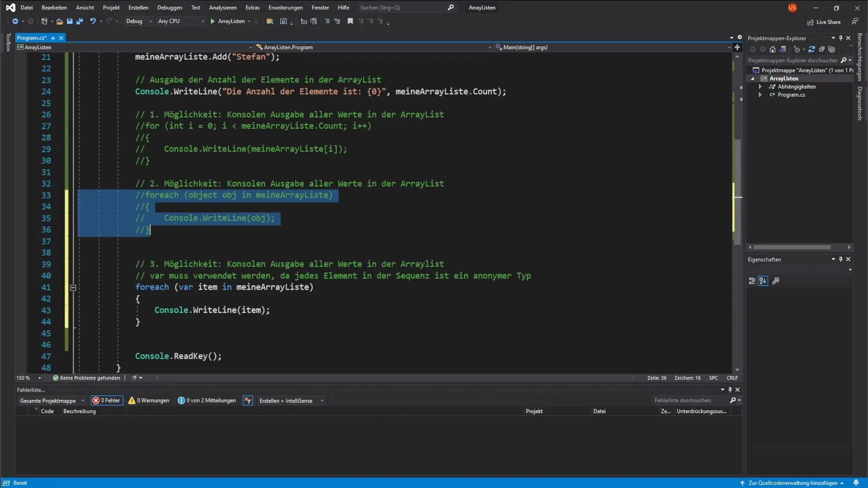Click the alphabetical sort icon in Eigenschaften
868x488 pixels.
pos(763,281)
